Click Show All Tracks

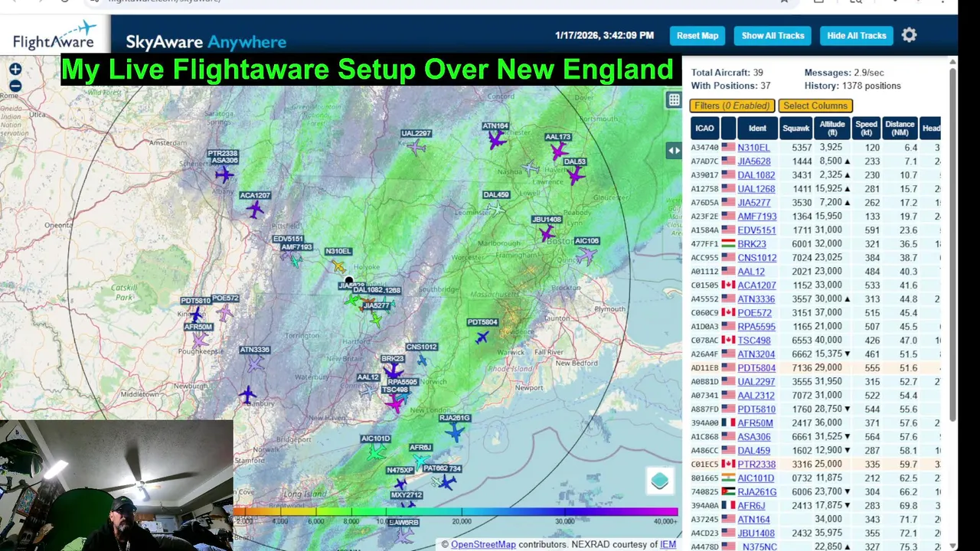773,35
